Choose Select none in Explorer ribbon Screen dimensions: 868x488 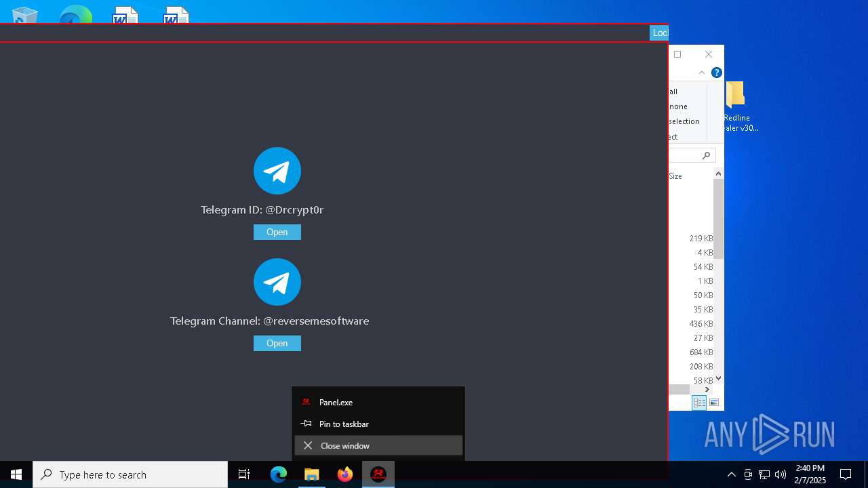678,106
